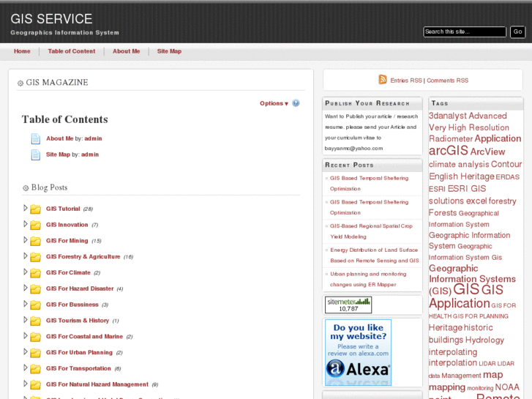This screenshot has width=532, height=399.
Task: Open About Me link in Table of Contents
Action: click(60, 138)
